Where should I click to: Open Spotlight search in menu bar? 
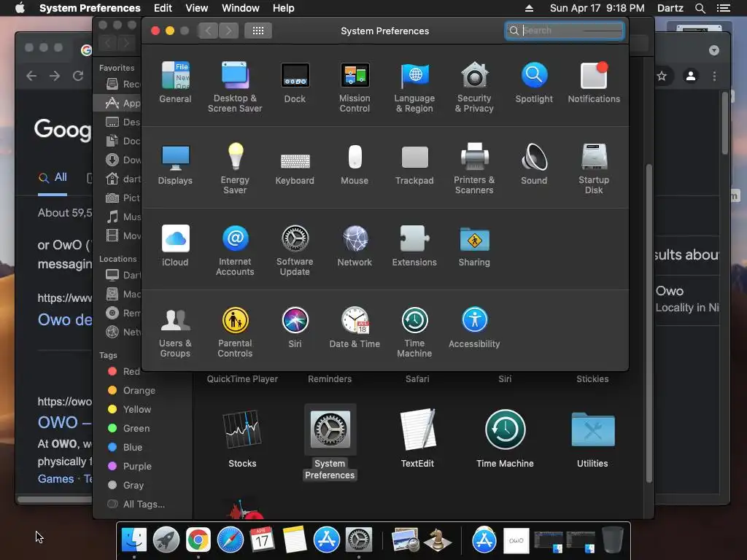(700, 8)
